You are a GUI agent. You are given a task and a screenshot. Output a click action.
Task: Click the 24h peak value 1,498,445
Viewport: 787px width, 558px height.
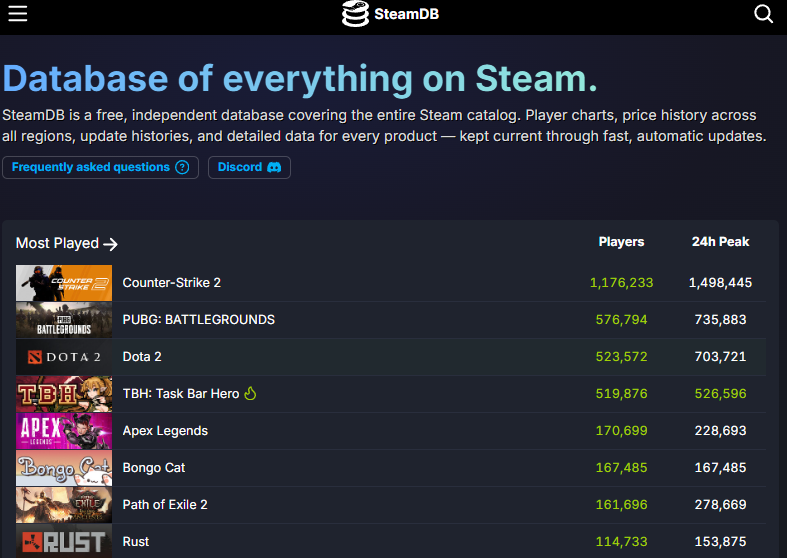tap(720, 283)
